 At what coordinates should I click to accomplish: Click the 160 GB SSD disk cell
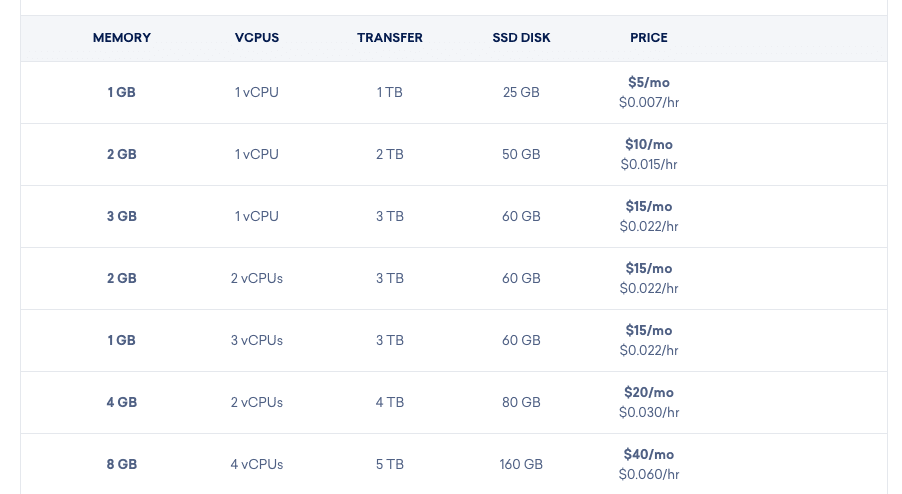[521, 464]
